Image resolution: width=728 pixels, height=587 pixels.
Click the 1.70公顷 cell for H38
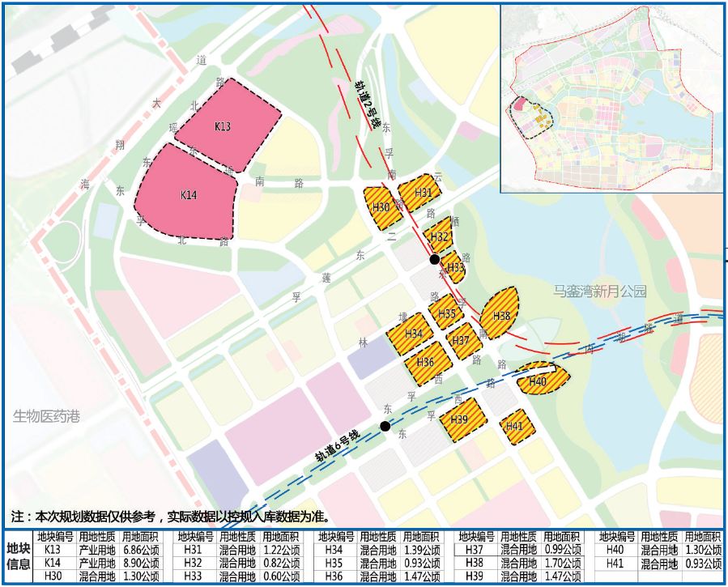[x=562, y=563]
